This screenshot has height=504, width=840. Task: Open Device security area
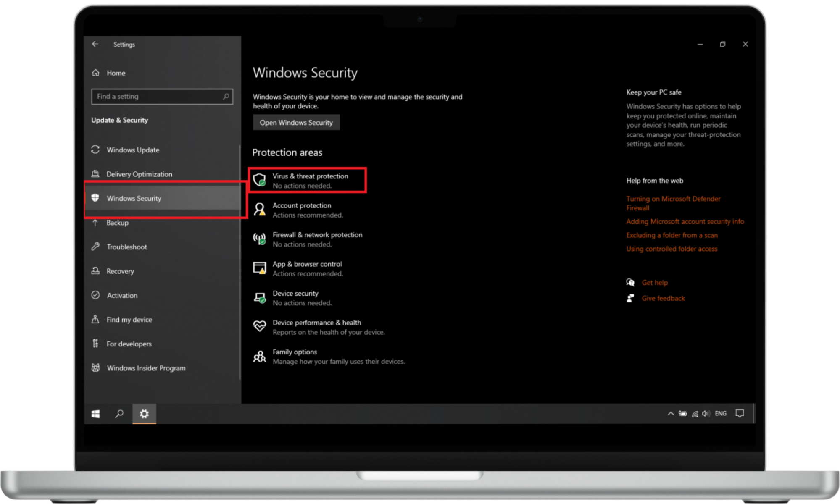click(x=293, y=298)
